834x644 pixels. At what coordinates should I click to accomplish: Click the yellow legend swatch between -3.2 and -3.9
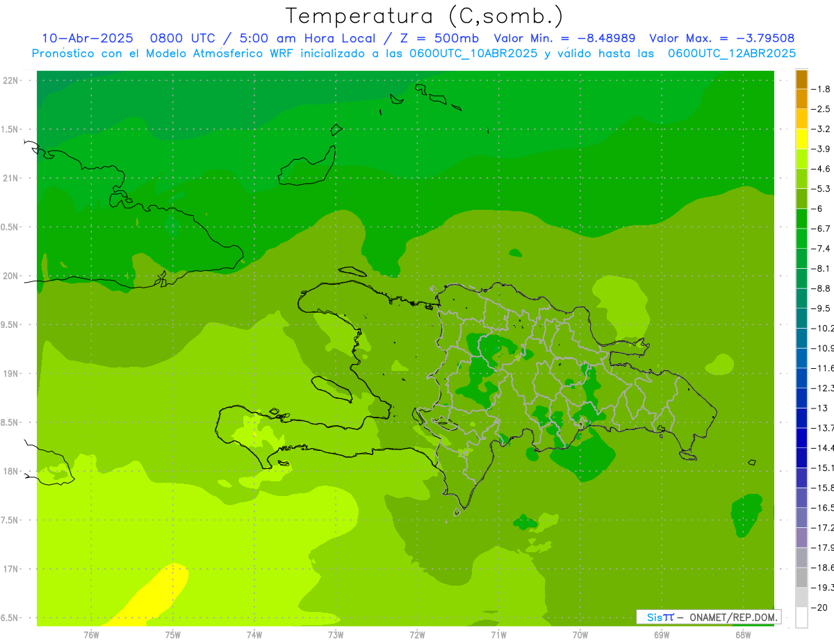pos(801,139)
